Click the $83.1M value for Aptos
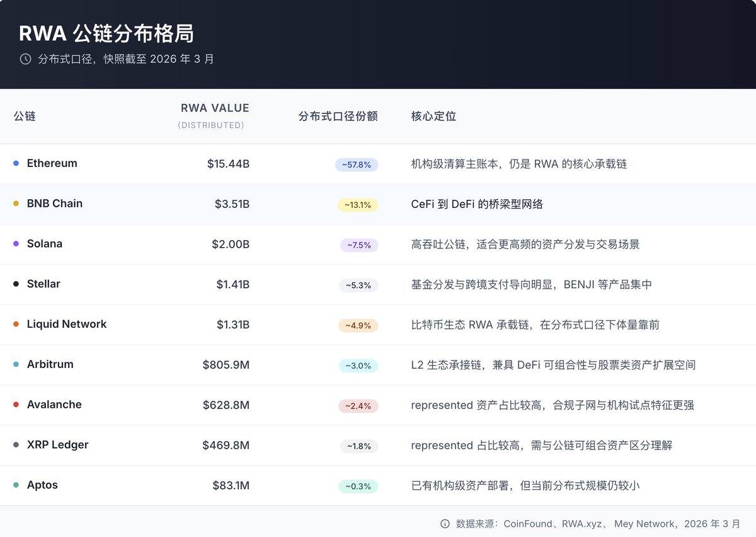Screen dimensions: 756x537 (231, 486)
